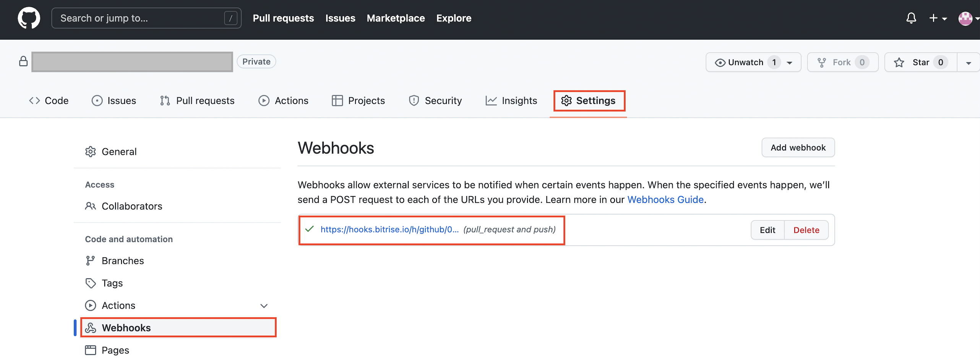This screenshot has width=980, height=363.
Task: Click the Code tab angle-brackets icon
Action: pos(34,100)
